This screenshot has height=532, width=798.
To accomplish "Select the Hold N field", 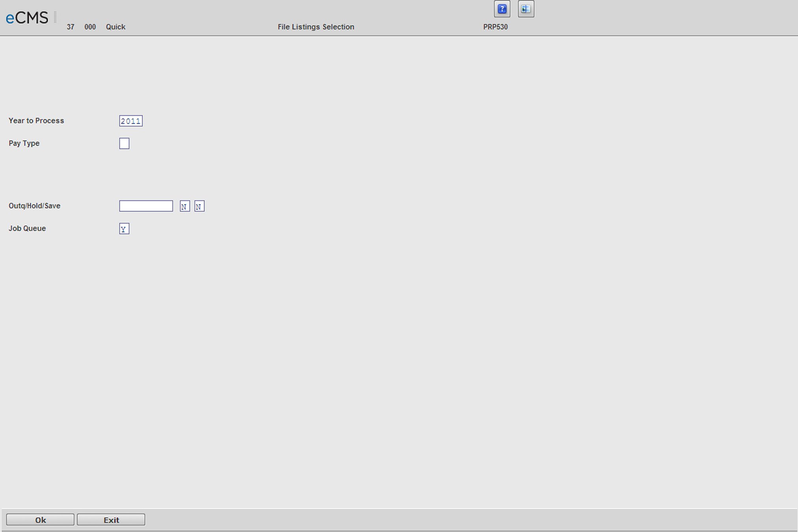I will 185,206.
